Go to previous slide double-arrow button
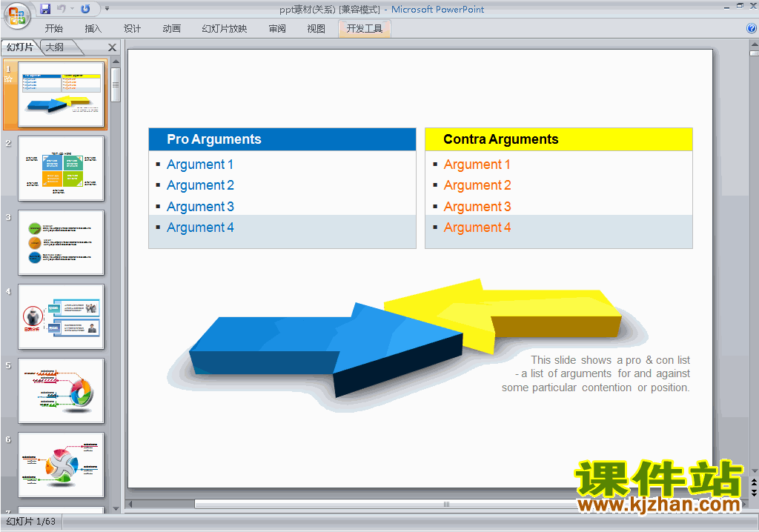Screen dimensions: 759x532 point(754,482)
